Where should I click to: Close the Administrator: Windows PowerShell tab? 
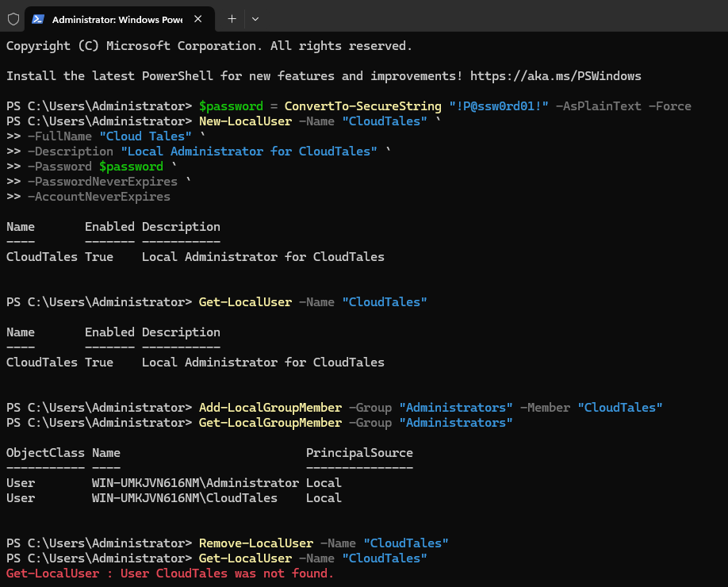(197, 19)
